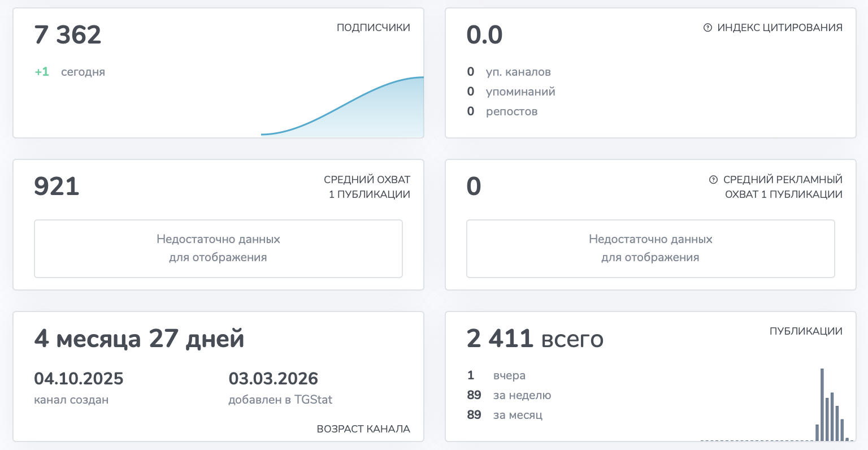The image size is (868, 450).
Task: Select the репостов count row
Action: tap(502, 111)
